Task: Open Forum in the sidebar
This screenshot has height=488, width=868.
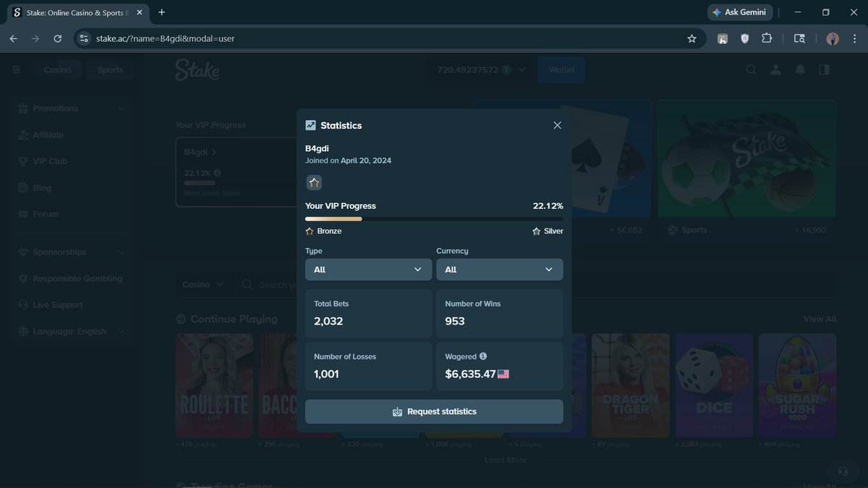Action: tap(72, 214)
